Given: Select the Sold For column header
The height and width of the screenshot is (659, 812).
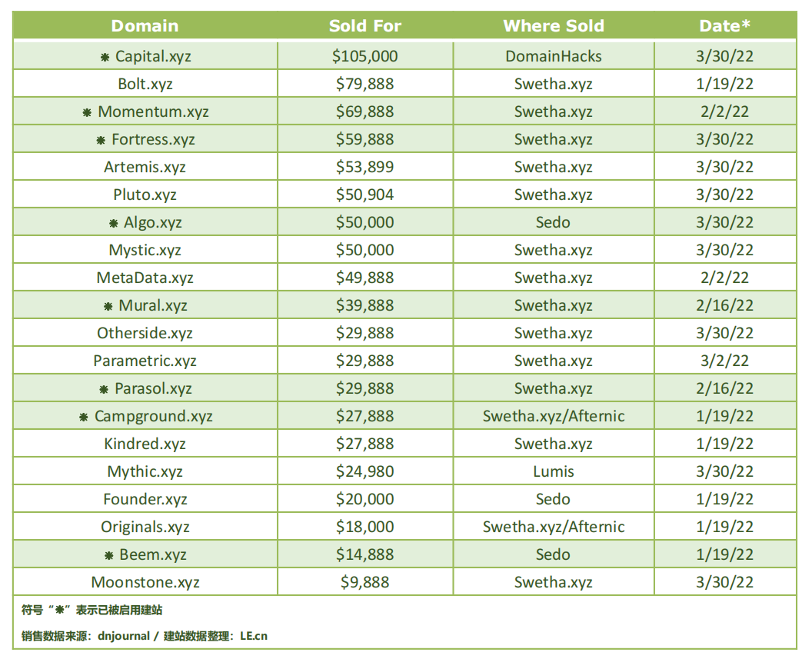Looking at the screenshot, I should (364, 25).
